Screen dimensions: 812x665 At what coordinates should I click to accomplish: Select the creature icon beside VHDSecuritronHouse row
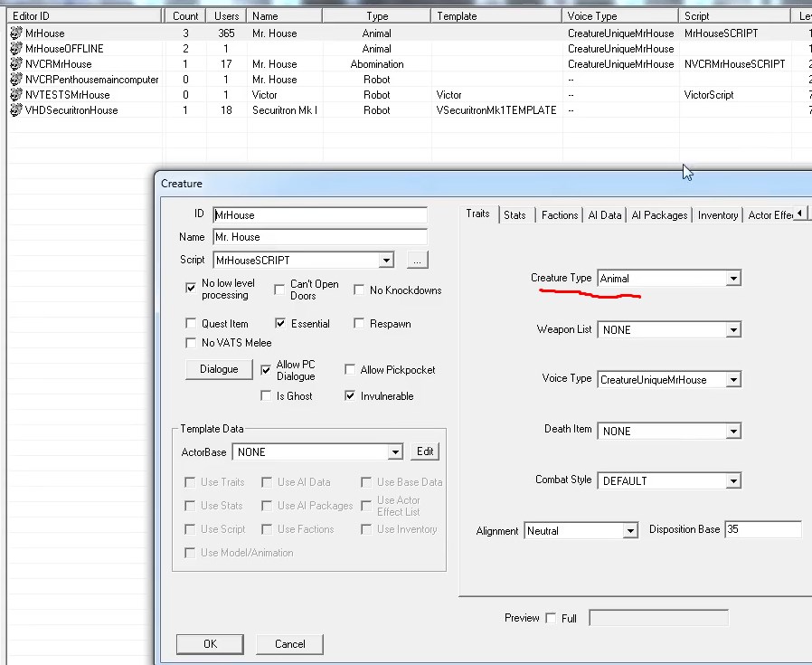[x=16, y=110]
